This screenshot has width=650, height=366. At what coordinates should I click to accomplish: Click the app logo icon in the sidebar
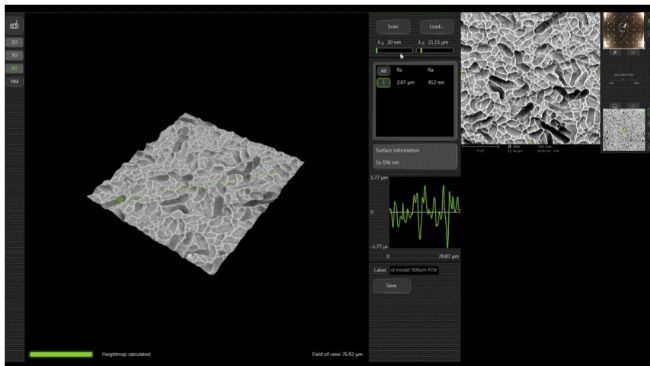pos(15,26)
